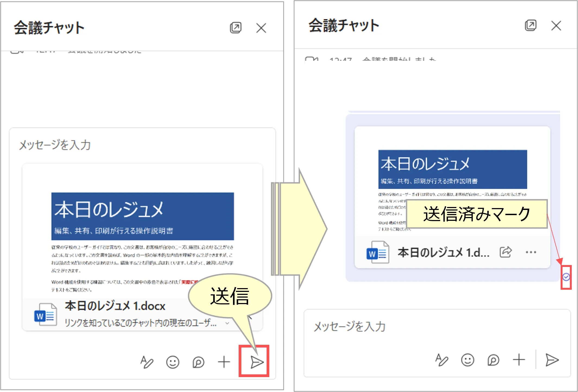This screenshot has height=392, width=578.
Task: Click the send arrow in right compose box
Action: click(552, 360)
